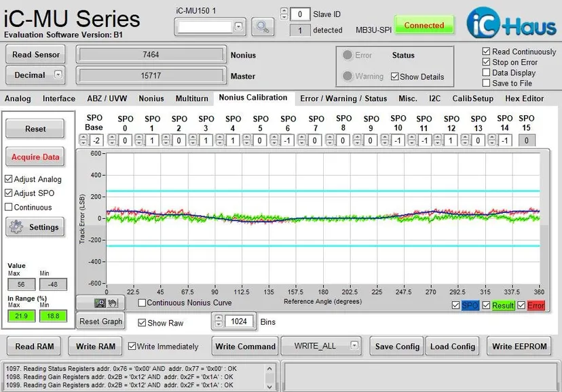Toggle Stop on Error checkbox
Image resolution: width=562 pixels, height=392 pixels.
[x=486, y=62]
